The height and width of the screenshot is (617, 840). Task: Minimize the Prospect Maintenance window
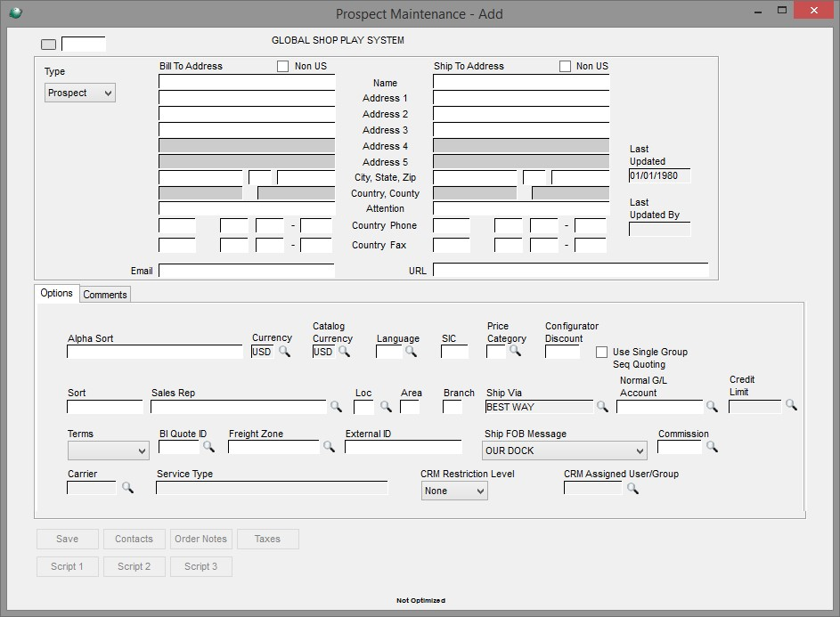[x=758, y=12]
